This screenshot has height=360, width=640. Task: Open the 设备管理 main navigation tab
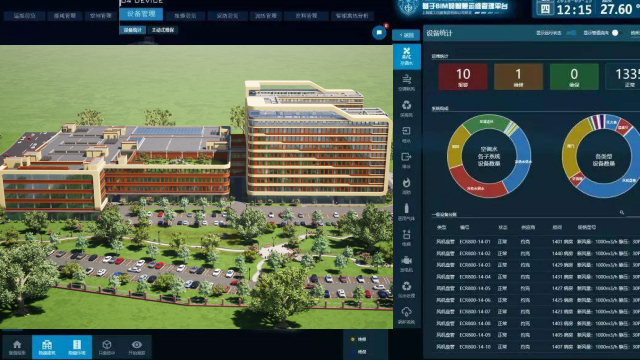[141, 14]
